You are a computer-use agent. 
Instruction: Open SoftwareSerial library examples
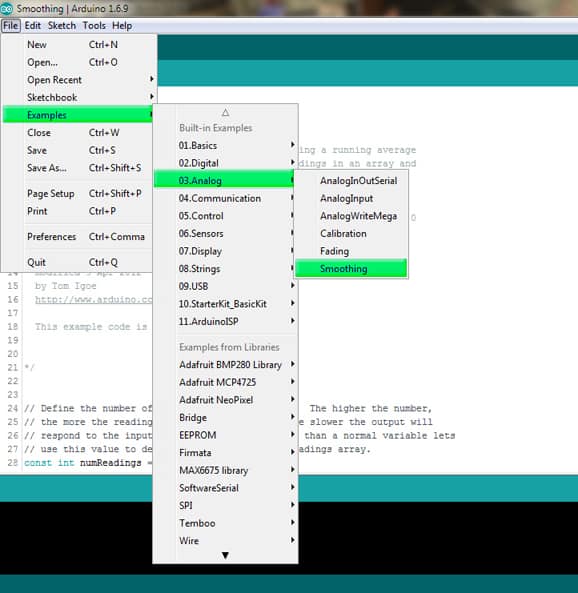point(225,488)
